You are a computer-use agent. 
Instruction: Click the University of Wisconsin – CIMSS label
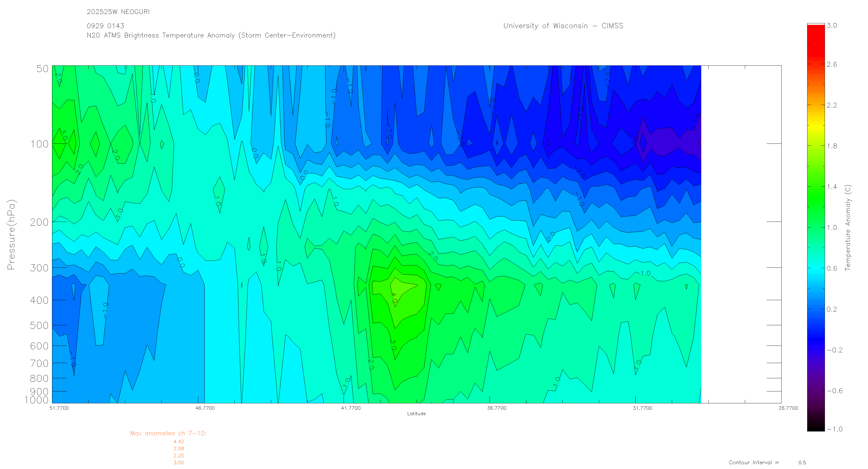(563, 26)
